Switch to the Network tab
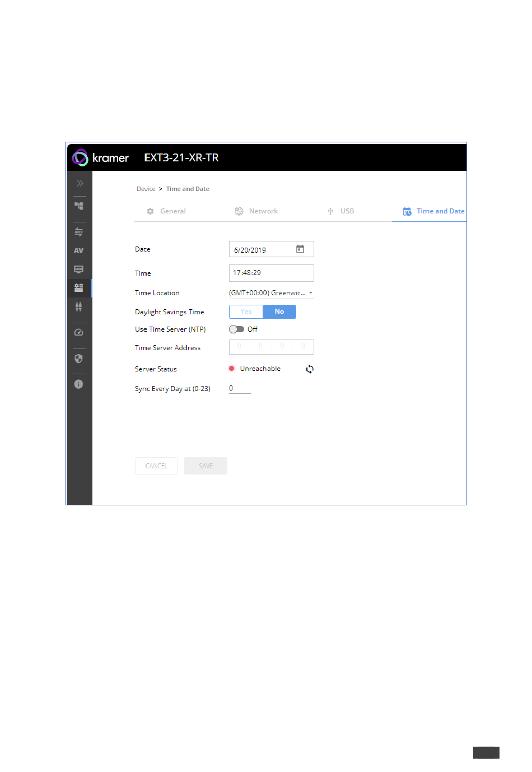 pyautogui.click(x=256, y=211)
